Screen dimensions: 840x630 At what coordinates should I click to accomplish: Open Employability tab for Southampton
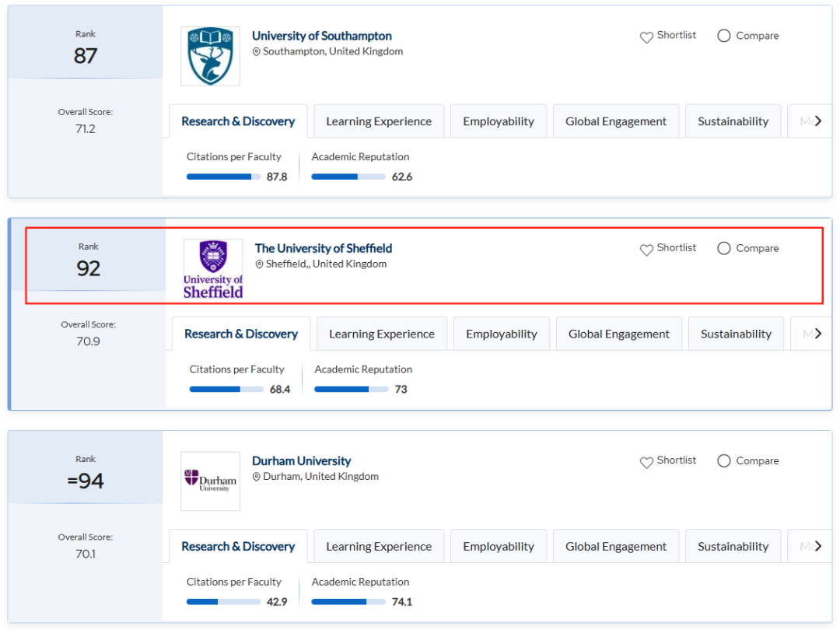point(499,121)
